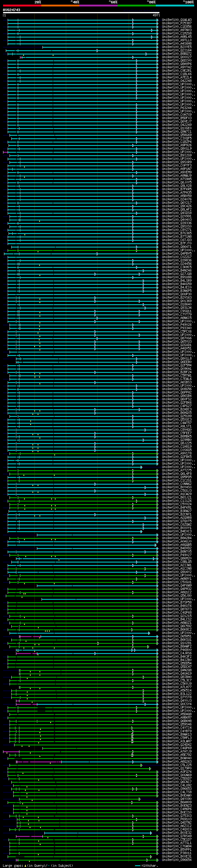Click hit label UniRef100_O42249
Screen dimensions: 197x868
point(177,125)
